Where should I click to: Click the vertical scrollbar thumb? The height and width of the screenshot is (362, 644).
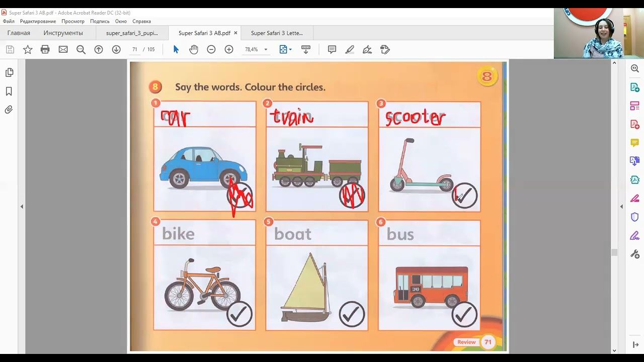pyautogui.click(x=614, y=252)
